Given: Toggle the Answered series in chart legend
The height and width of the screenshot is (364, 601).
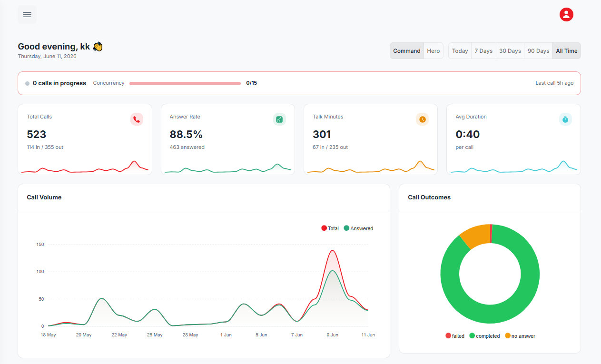Looking at the screenshot, I should point(358,228).
